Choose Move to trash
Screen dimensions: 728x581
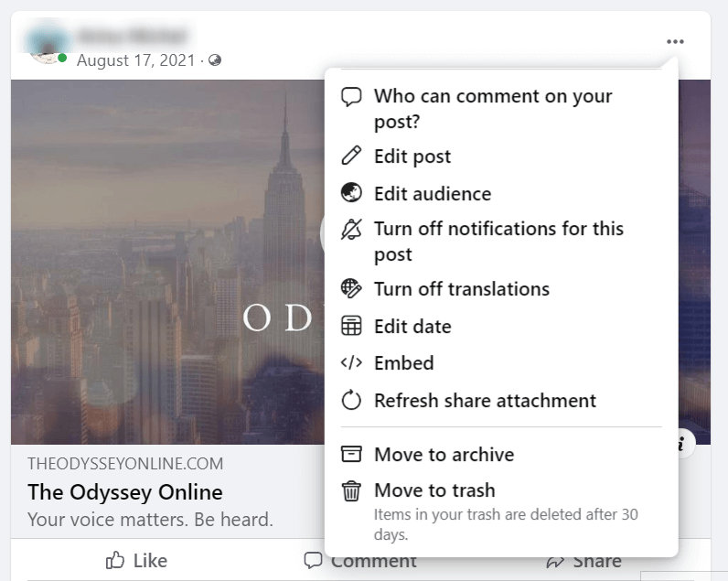(x=501, y=511)
